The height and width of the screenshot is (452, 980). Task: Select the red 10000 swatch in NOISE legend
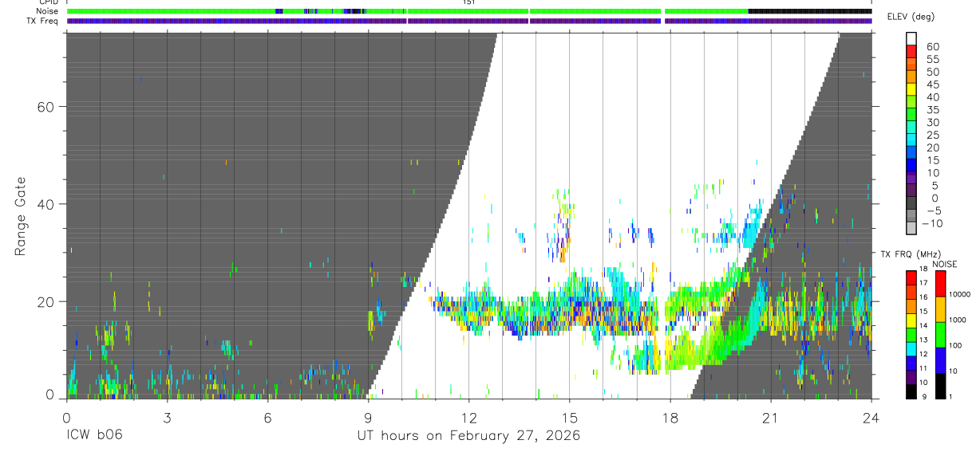942,285
